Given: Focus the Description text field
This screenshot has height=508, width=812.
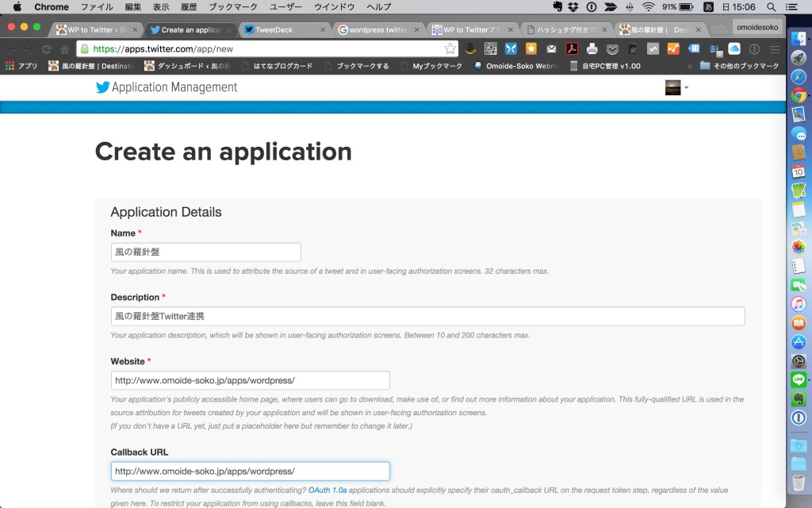Looking at the screenshot, I should click(427, 316).
